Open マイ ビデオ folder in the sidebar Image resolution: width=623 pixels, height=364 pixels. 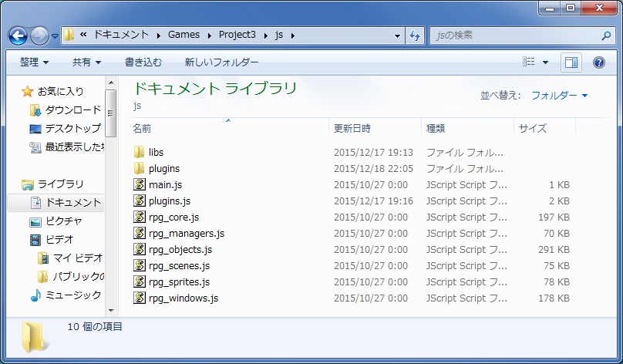(x=70, y=258)
